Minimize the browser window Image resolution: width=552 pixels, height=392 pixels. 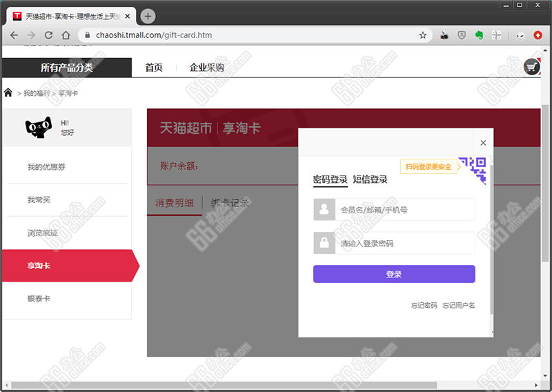tap(506, 5)
